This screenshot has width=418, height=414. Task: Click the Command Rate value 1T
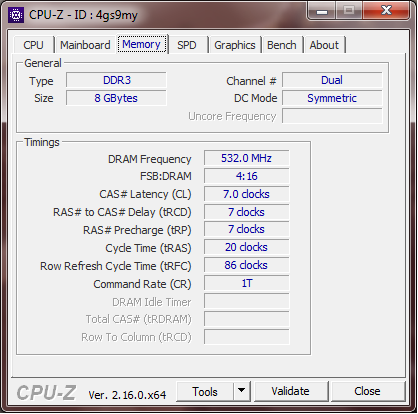coord(247,283)
